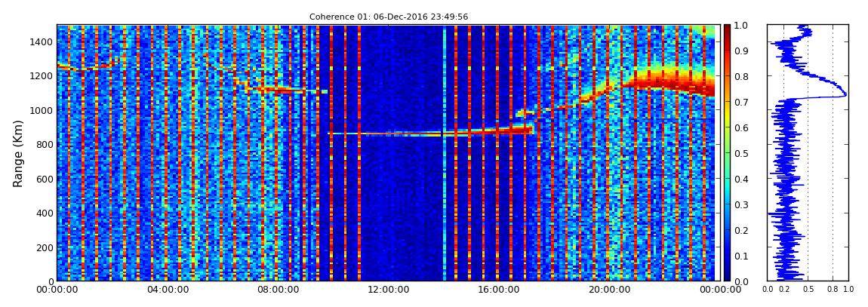Click the peak of the blue profile curve
Viewport: 868px width, 307px height.
point(845,94)
